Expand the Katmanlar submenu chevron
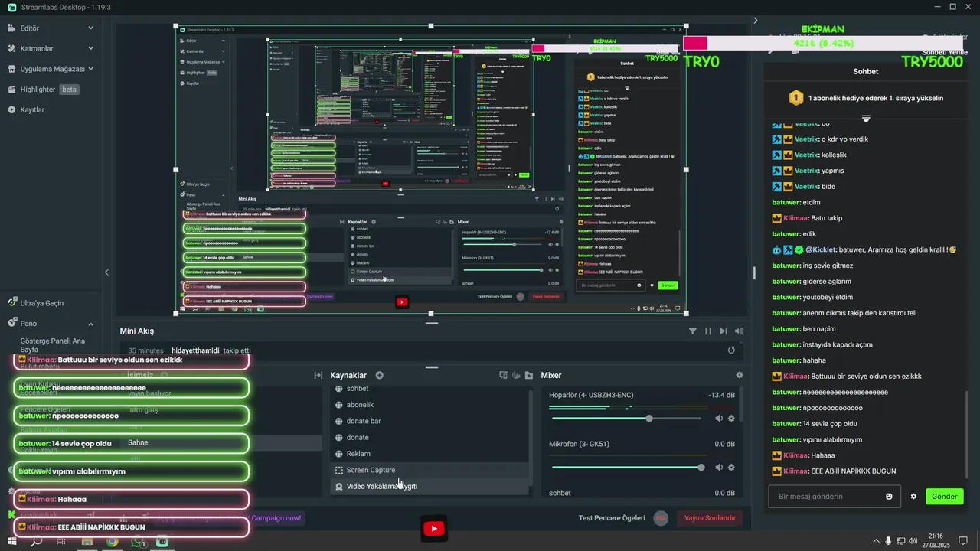Viewport: 980px width, 551px height. tap(90, 48)
